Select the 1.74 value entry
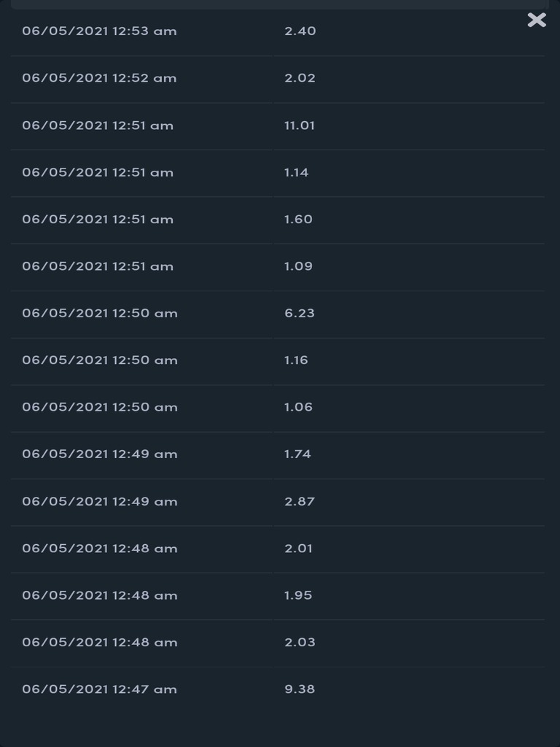Viewport: 560px width, 747px height. (297, 454)
